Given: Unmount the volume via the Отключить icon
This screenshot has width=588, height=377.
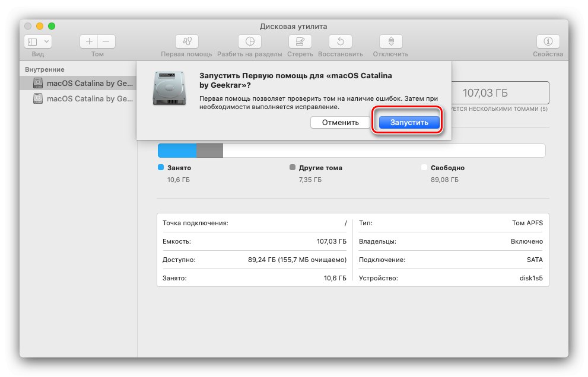Looking at the screenshot, I should pyautogui.click(x=390, y=41).
